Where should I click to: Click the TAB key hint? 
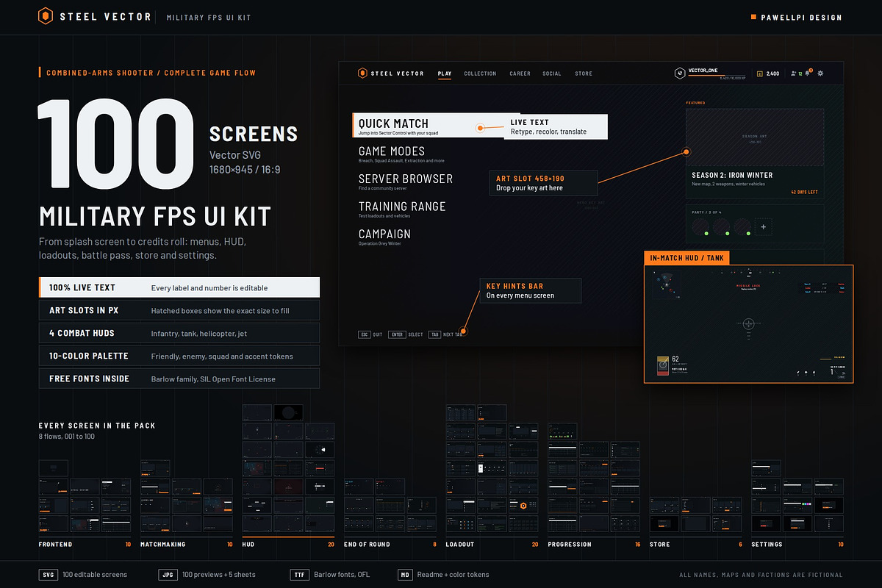coord(435,334)
